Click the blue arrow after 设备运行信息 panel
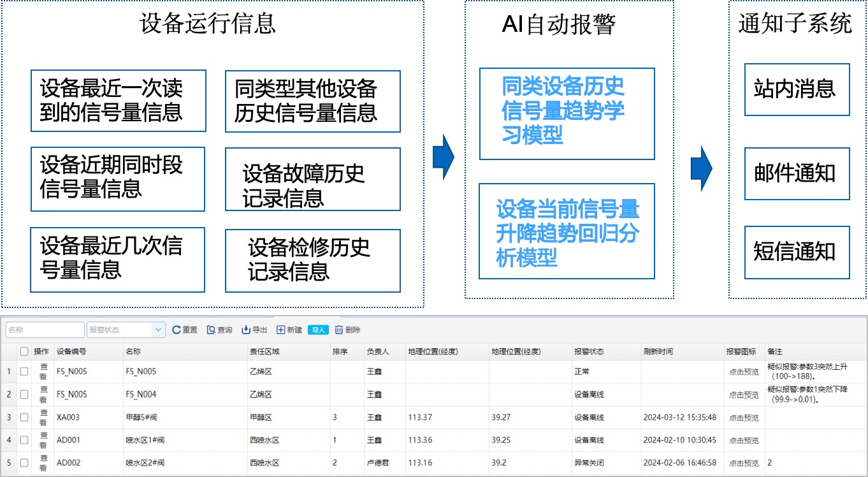The width and height of the screenshot is (868, 477). 444,157
